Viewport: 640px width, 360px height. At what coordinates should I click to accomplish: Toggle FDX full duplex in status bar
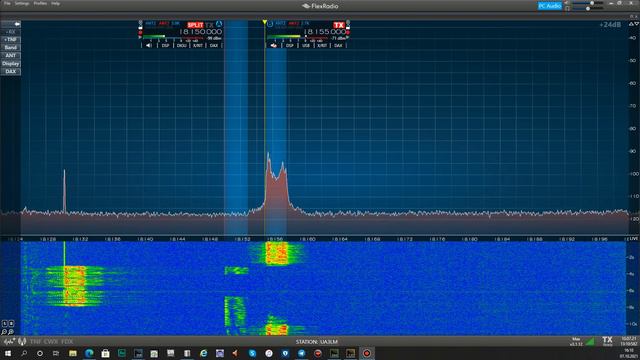67,341
